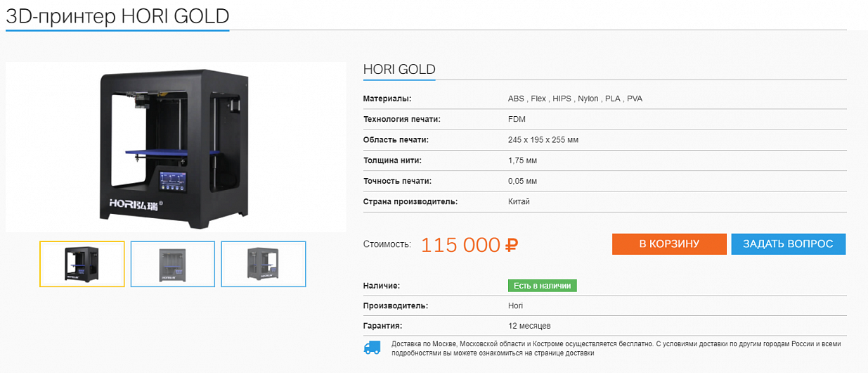Click the FDM print technology value
The width and height of the screenshot is (868, 373).
click(x=517, y=119)
